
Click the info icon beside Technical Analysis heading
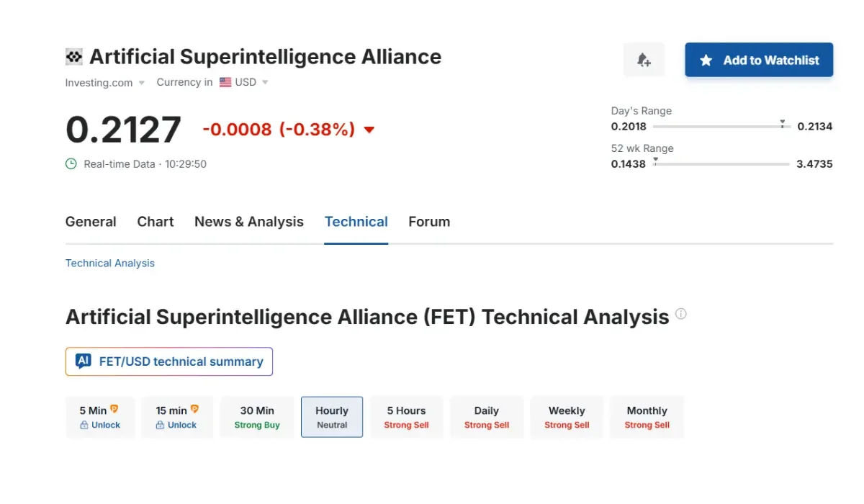(681, 313)
